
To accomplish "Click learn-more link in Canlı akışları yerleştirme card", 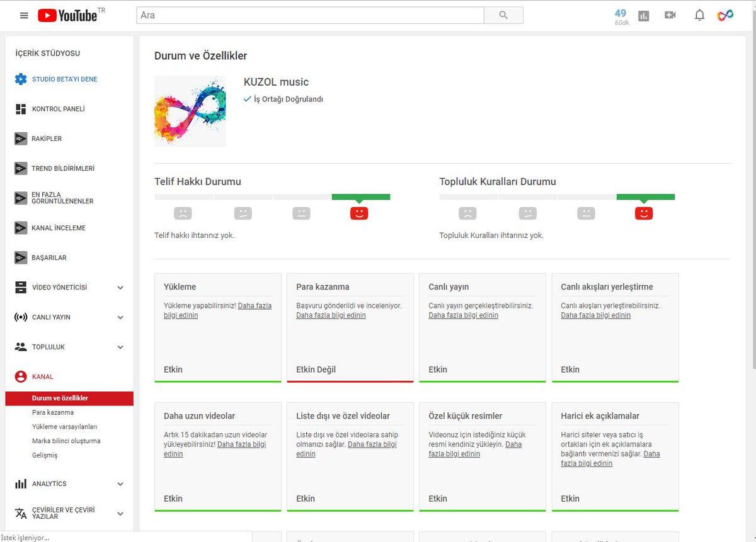I will coord(595,315).
